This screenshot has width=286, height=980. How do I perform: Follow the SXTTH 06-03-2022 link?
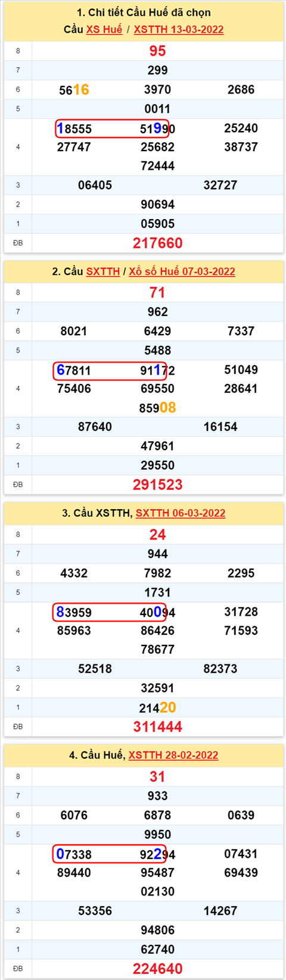(x=181, y=513)
